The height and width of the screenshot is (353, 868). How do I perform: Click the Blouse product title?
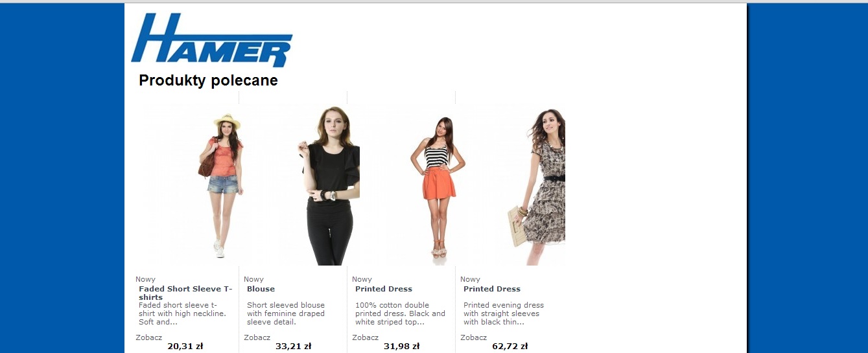(261, 289)
